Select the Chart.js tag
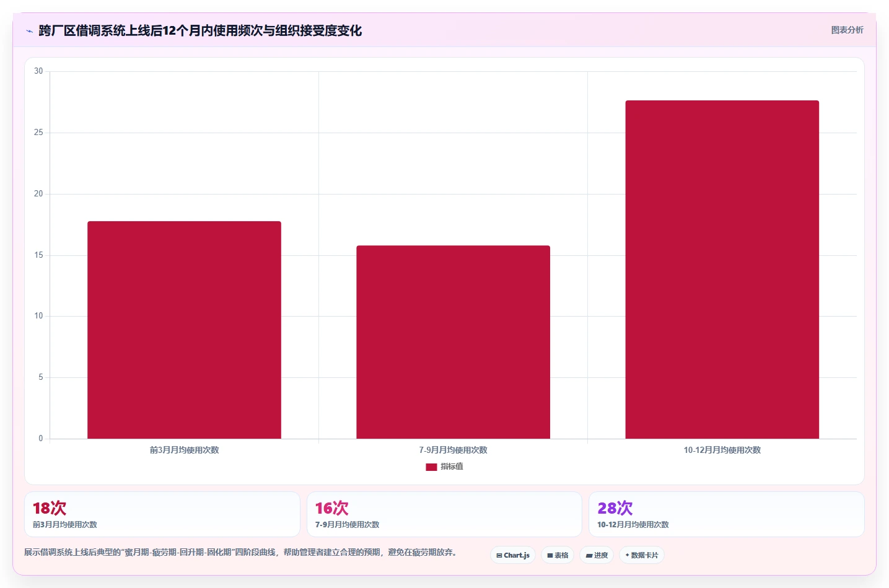889x588 pixels. pos(513,555)
